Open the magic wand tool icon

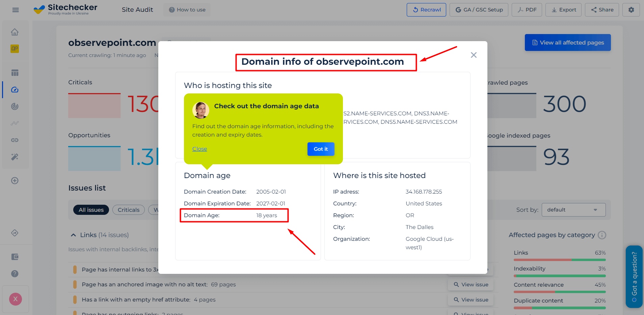(15, 157)
